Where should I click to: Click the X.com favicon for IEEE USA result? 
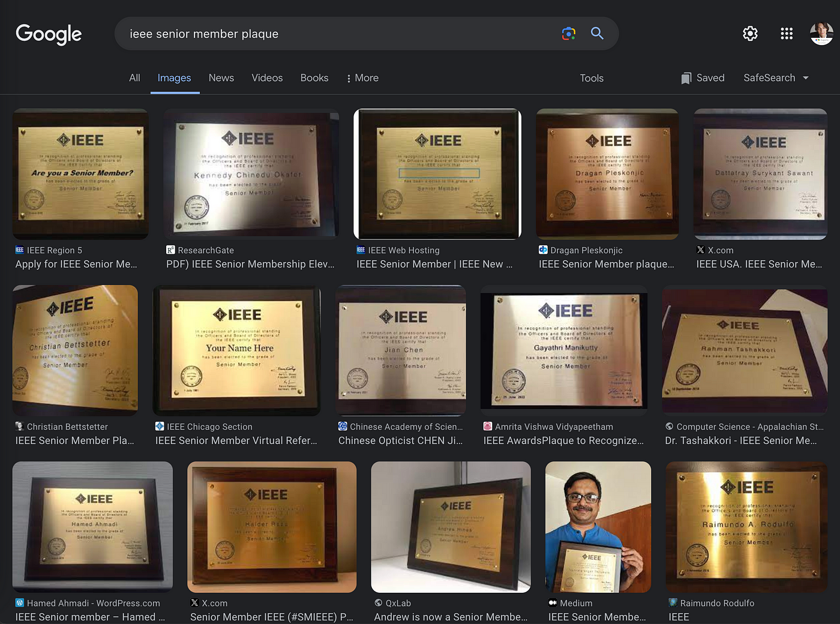coord(700,250)
